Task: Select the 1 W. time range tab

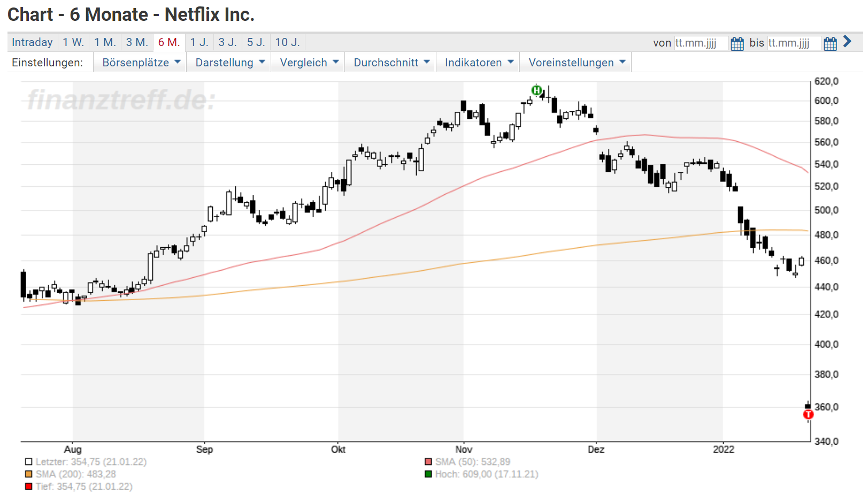Action: (x=73, y=42)
